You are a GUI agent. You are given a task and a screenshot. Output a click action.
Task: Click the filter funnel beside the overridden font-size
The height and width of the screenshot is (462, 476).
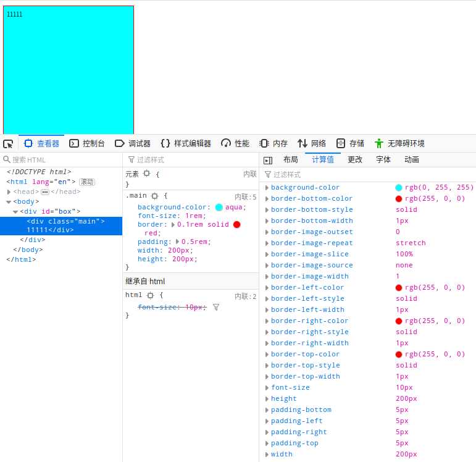tap(216, 307)
